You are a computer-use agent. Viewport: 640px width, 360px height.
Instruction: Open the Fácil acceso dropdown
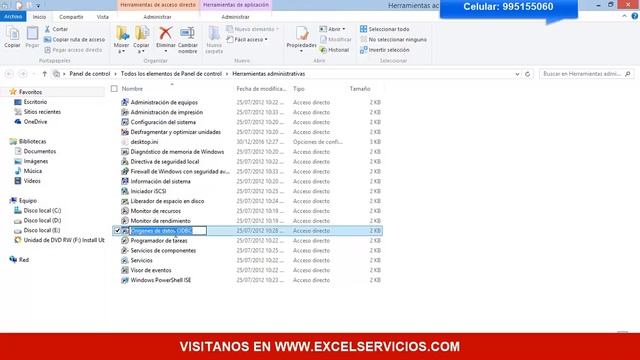click(247, 40)
